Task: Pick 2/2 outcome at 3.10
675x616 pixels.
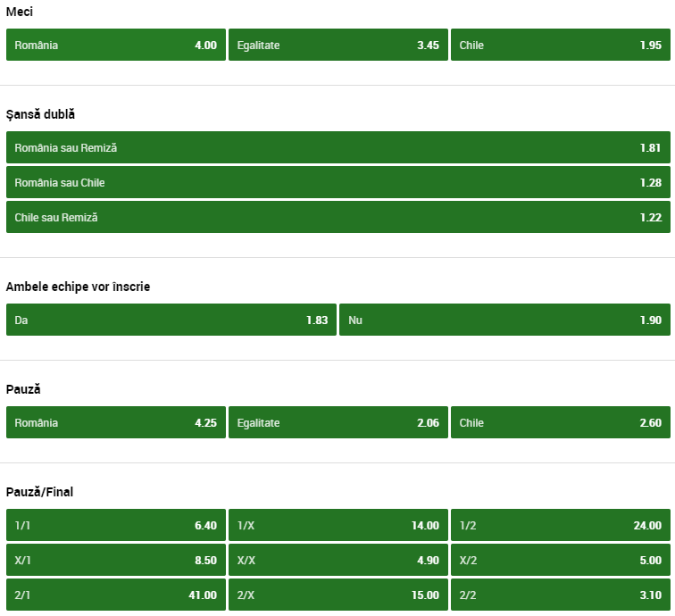Action: point(560,595)
